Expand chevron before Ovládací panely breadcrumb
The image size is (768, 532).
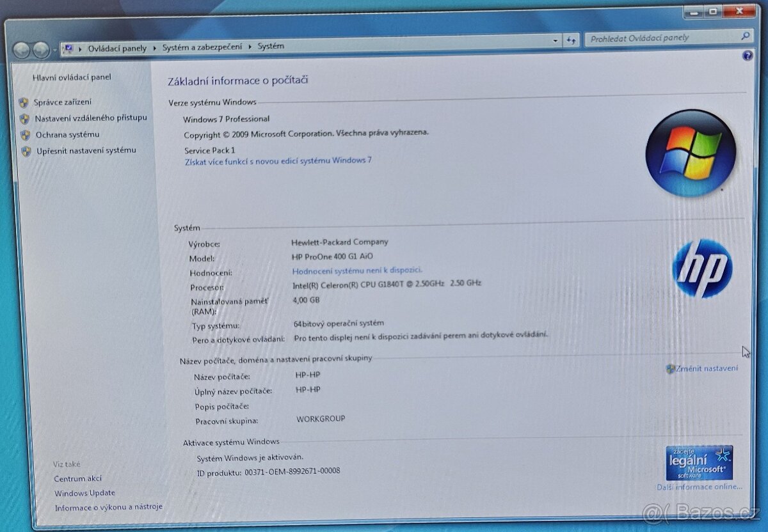(x=80, y=48)
